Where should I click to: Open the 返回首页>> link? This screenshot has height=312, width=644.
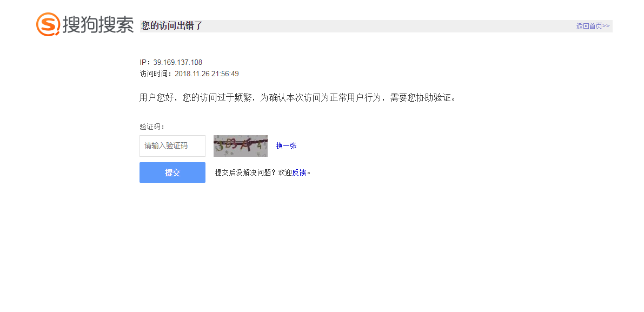tap(593, 26)
